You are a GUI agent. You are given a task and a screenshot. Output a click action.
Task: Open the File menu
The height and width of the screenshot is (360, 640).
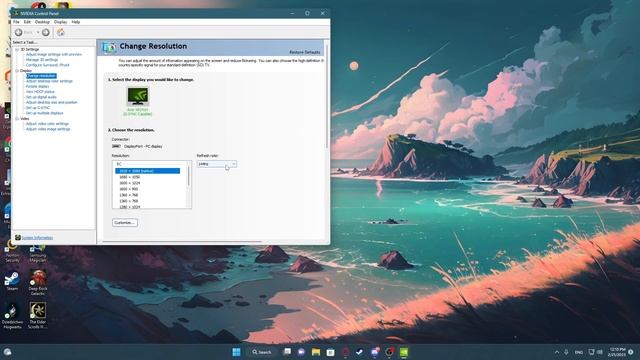pos(16,22)
